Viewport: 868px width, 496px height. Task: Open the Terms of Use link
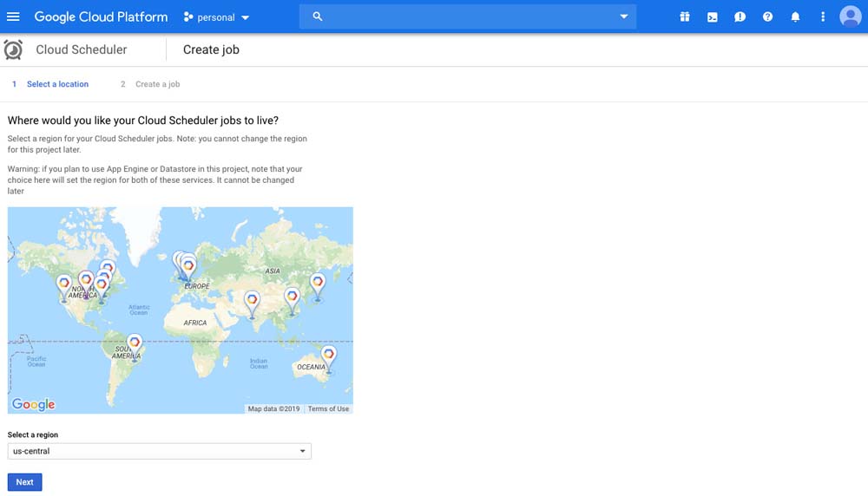pos(328,408)
